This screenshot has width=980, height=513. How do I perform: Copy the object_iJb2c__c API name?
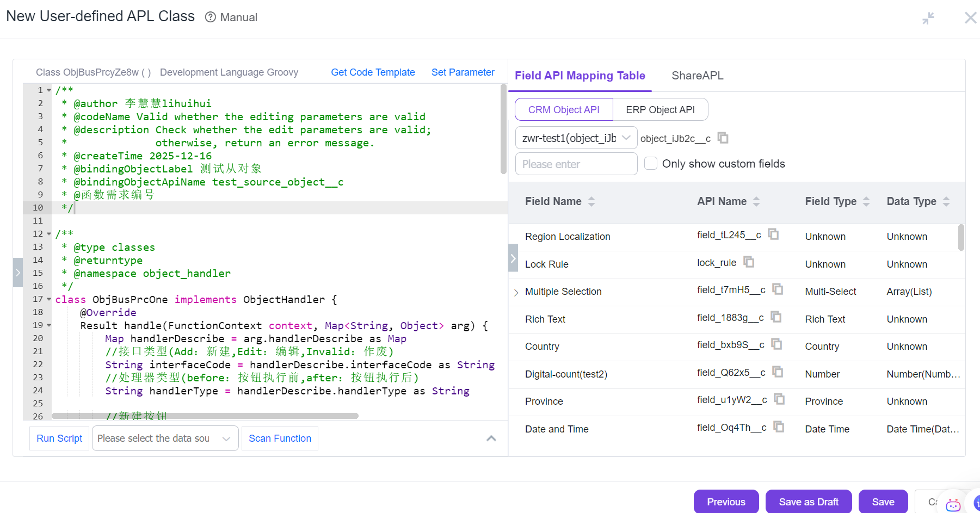[723, 138]
